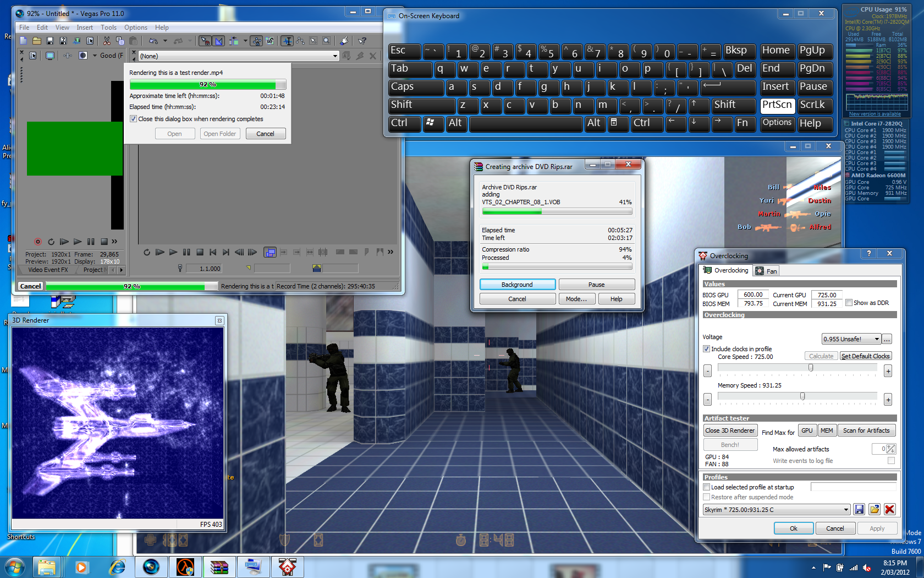Open the (None) preset dropdown in Vegas

(335, 56)
